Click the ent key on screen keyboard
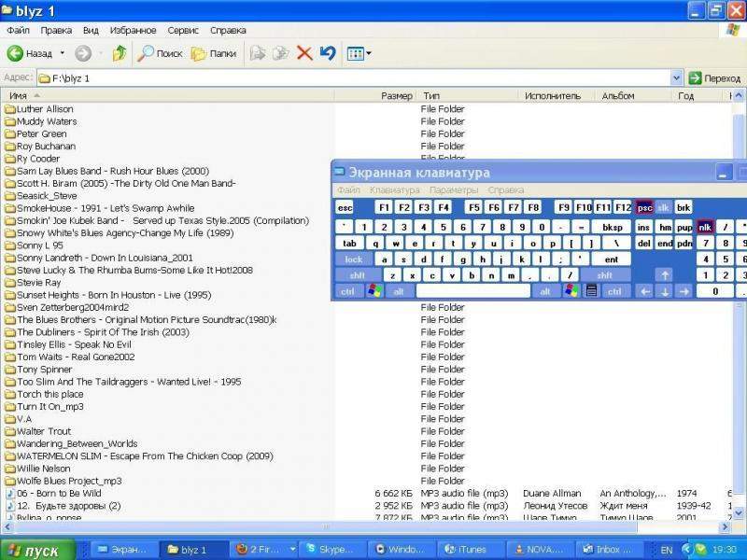The height and width of the screenshot is (560, 747). point(612,259)
